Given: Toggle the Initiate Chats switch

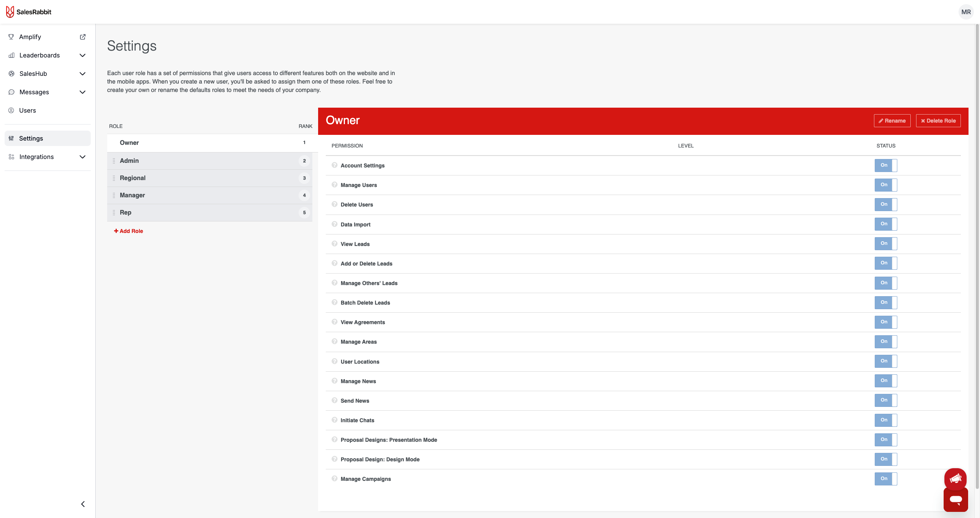Looking at the screenshot, I should (886, 420).
